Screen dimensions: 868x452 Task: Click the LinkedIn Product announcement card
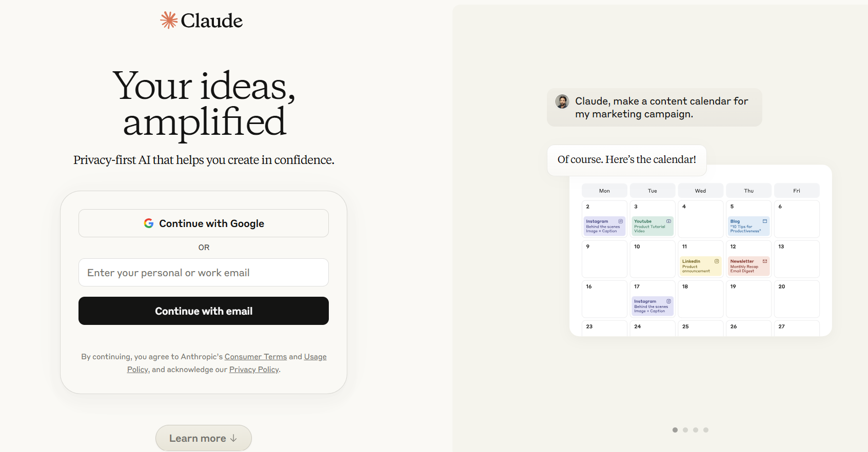701,266
